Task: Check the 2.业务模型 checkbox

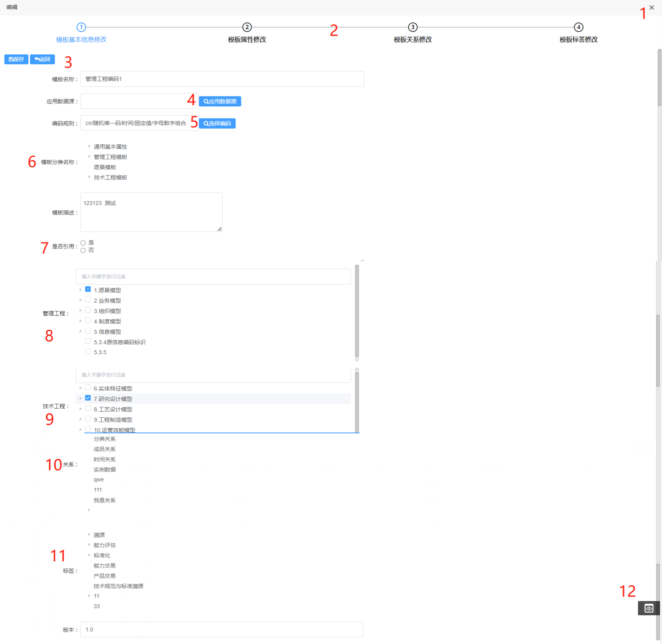Action: click(x=88, y=300)
